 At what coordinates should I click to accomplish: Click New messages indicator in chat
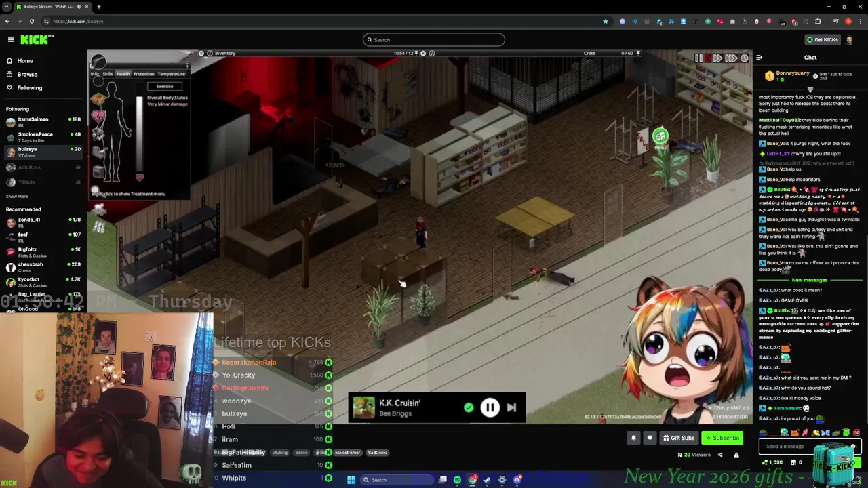(810, 280)
